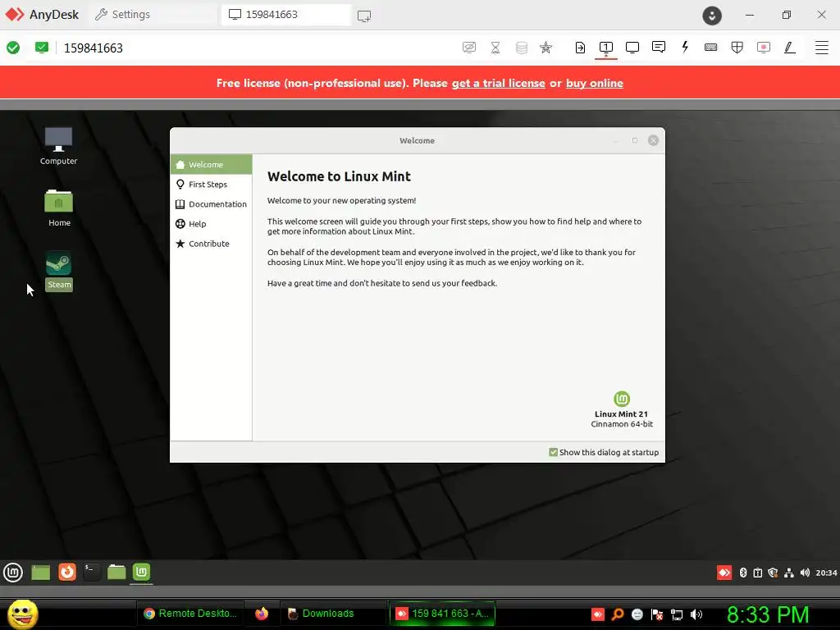
Task: Click the Linux Mint logo in Welcome dialog
Action: pyautogui.click(x=622, y=399)
